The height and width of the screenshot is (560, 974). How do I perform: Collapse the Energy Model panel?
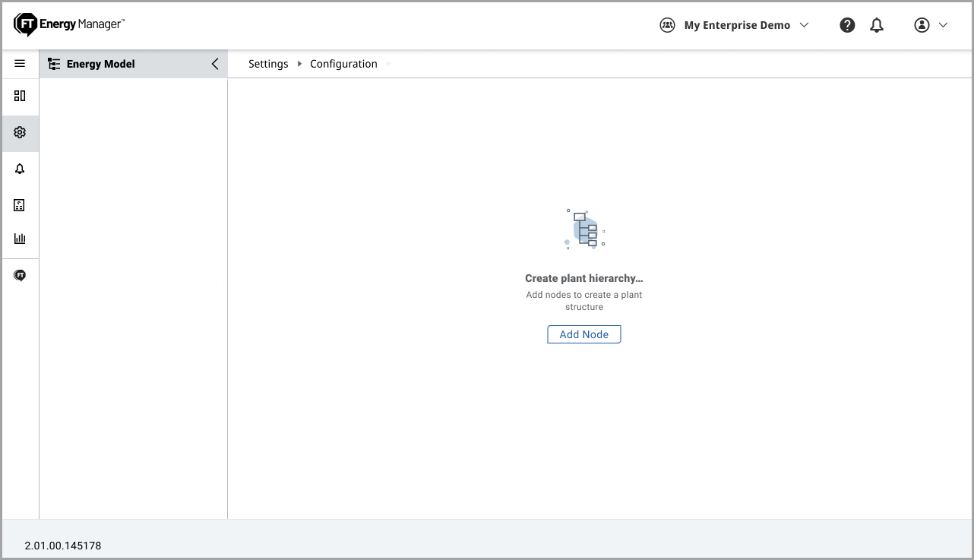[x=215, y=64]
